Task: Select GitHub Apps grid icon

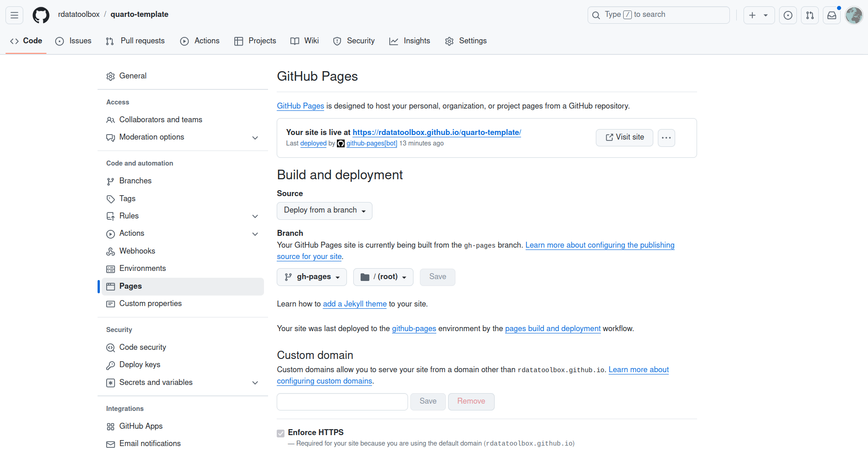Action: pos(110,426)
